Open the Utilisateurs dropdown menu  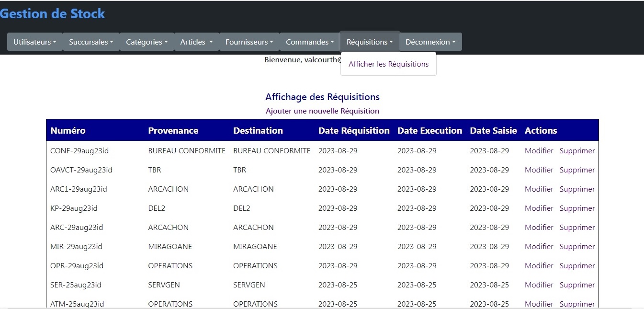tap(34, 42)
